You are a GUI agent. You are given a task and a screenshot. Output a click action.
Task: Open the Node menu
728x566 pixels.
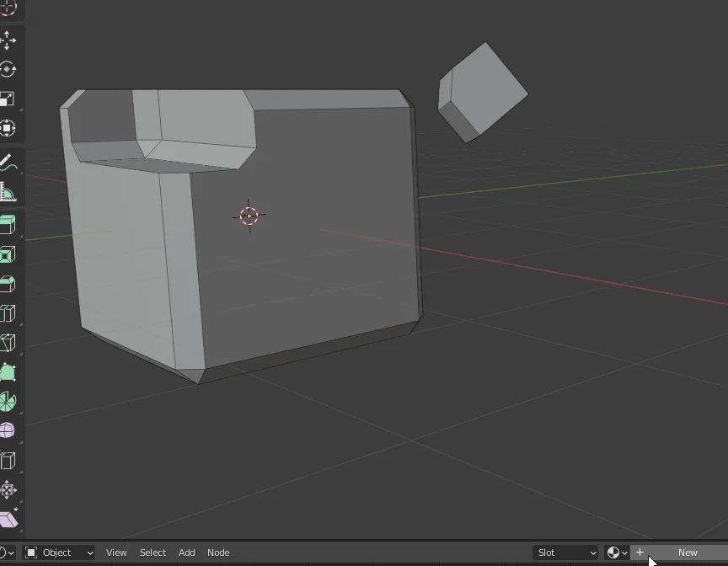coord(218,553)
